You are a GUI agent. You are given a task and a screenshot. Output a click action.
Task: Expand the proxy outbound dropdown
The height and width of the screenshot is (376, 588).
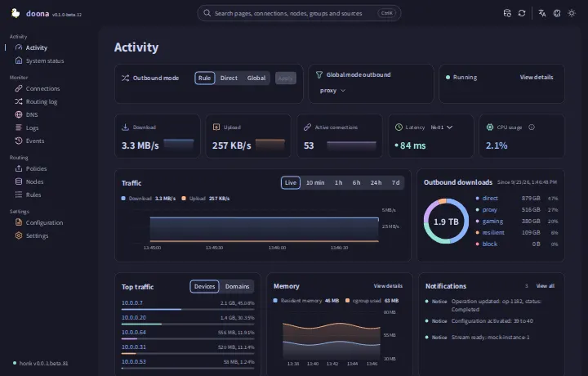(332, 91)
